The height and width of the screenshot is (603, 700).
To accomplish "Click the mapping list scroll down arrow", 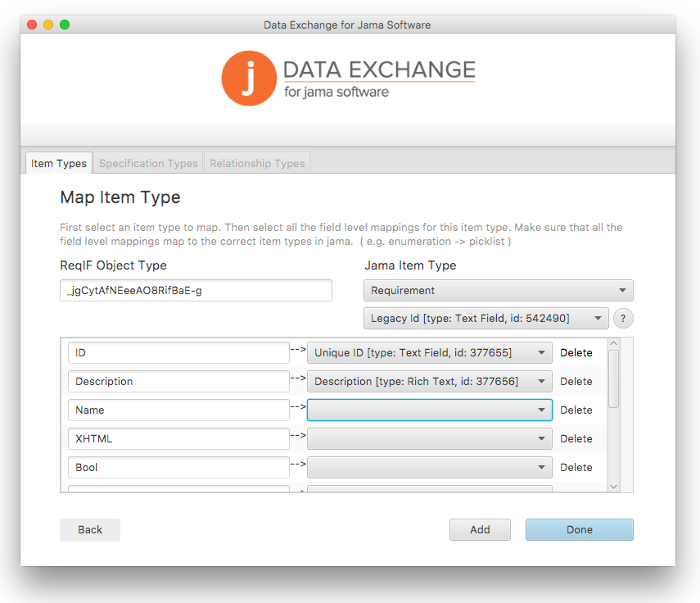I will tap(613, 487).
